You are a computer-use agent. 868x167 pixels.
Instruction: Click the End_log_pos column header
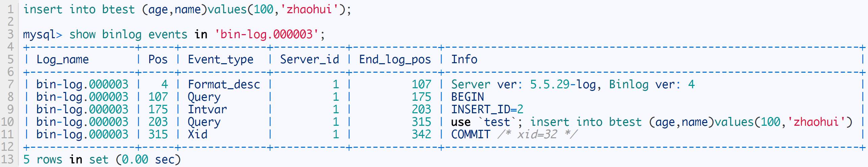pos(395,59)
